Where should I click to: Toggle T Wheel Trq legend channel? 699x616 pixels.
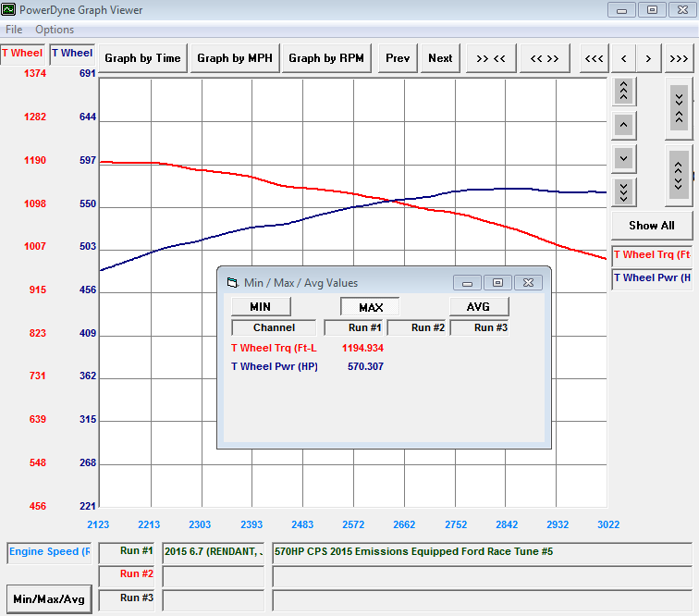point(652,255)
